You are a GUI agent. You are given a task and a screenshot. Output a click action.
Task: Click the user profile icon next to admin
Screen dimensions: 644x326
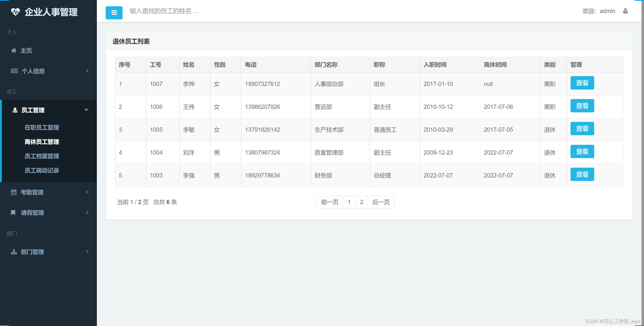[625, 11]
